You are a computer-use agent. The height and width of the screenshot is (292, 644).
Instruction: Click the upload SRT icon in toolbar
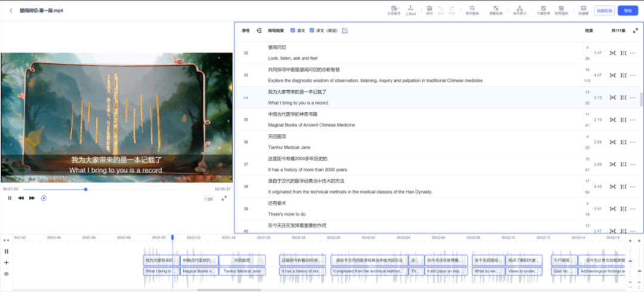pos(411,10)
